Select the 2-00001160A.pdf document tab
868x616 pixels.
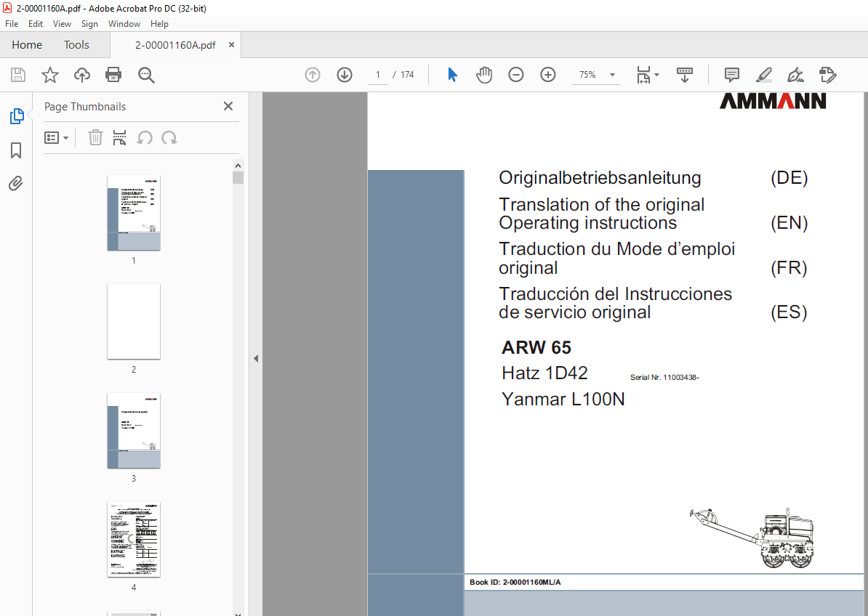coord(175,45)
